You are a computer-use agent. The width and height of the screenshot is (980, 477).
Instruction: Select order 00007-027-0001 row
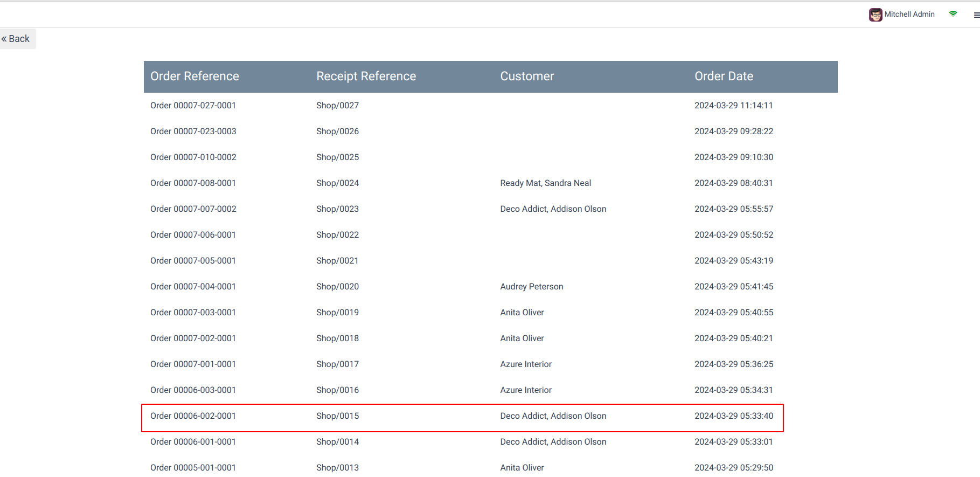[490, 106]
